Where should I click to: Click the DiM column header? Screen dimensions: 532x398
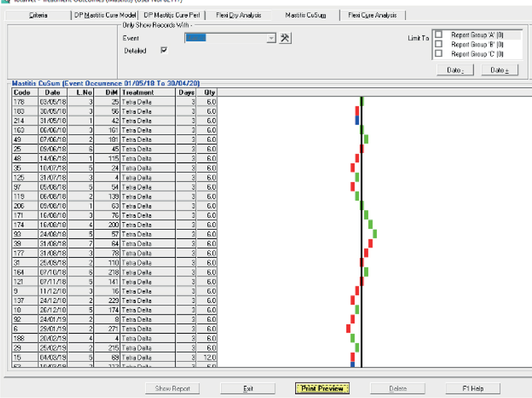click(x=107, y=92)
